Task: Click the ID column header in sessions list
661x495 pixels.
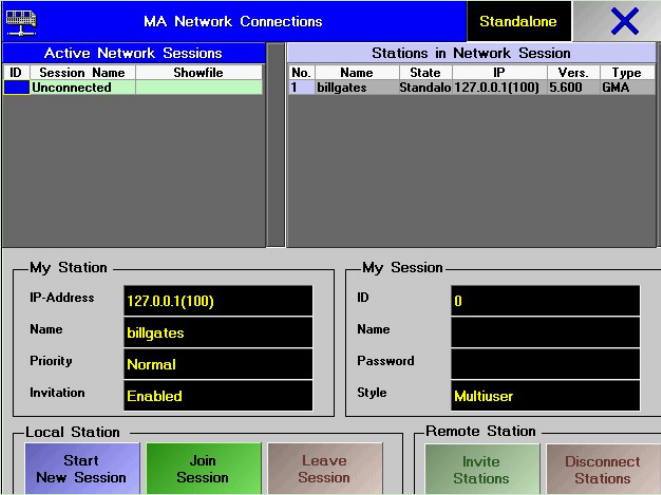Action: pos(16,73)
